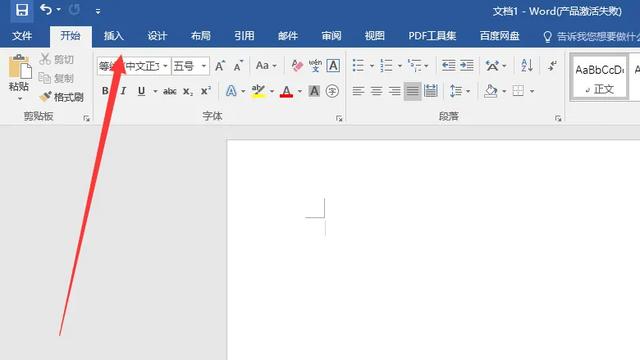
Task: Click the Phonetic Guide wén icon
Action: click(315, 66)
